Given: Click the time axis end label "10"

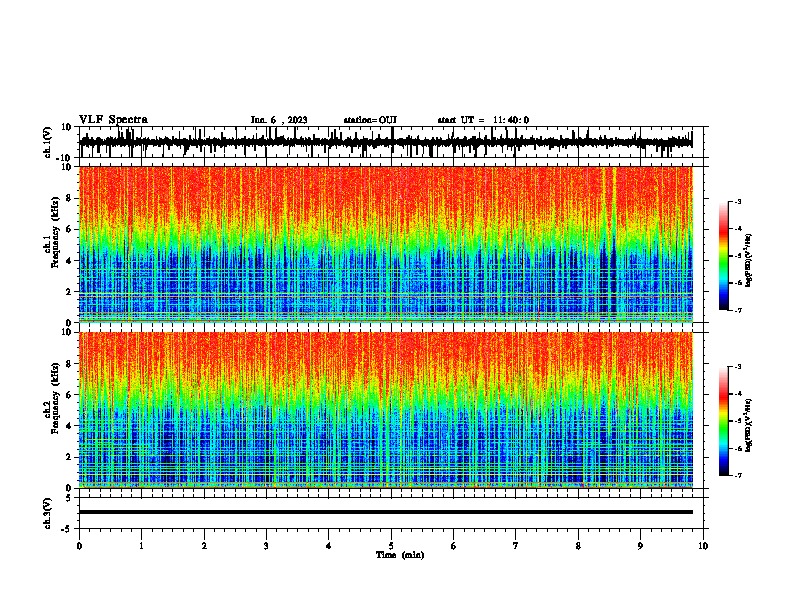Looking at the screenshot, I should click(703, 546).
